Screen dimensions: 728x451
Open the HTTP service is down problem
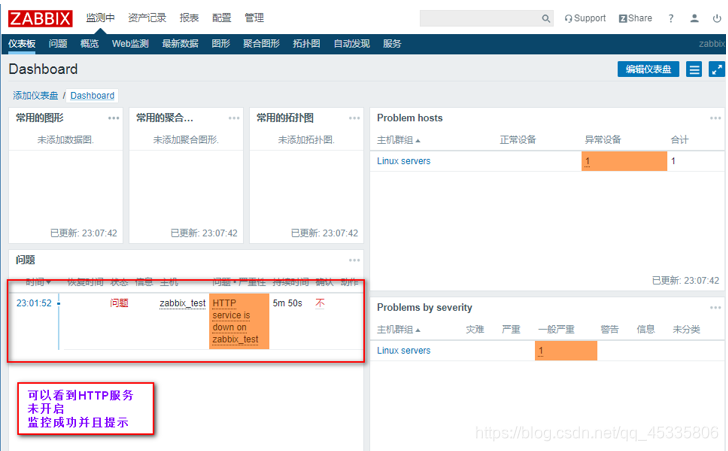coord(235,321)
